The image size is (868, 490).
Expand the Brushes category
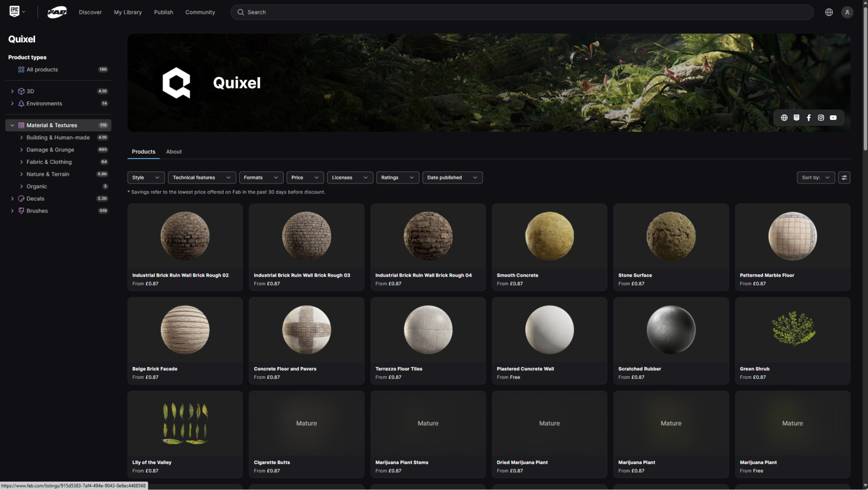click(12, 211)
